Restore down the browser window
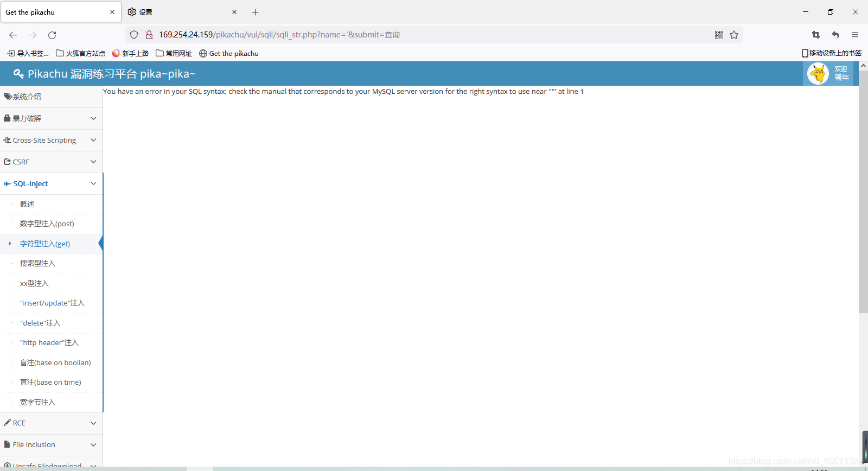The height and width of the screenshot is (471, 868). [x=831, y=12]
